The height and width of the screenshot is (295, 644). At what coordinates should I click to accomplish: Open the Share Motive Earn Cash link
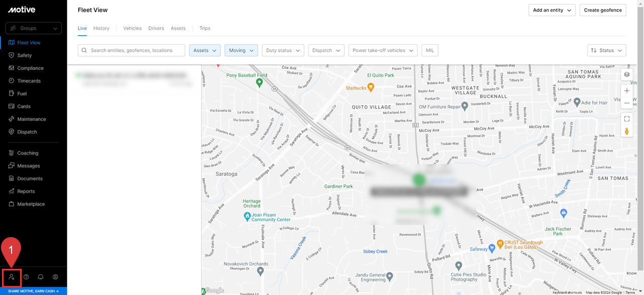pyautogui.click(x=33, y=291)
